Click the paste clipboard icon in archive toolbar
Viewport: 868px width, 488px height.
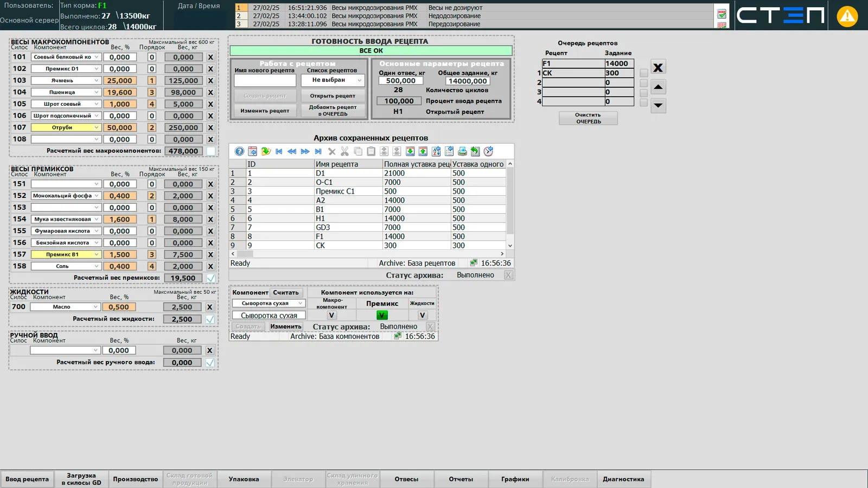pyautogui.click(x=371, y=151)
